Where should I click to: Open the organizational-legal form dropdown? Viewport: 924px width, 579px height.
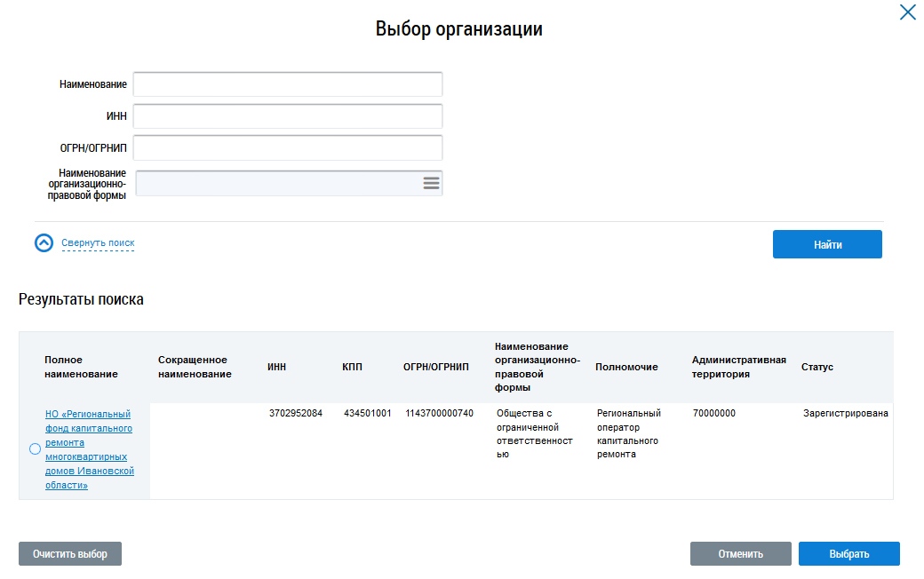[x=289, y=183]
